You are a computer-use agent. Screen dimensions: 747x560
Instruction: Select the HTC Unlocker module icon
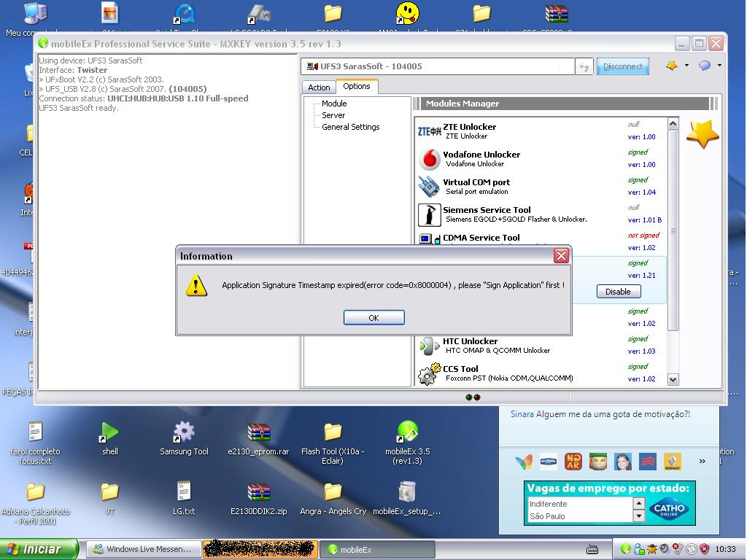[x=429, y=346]
